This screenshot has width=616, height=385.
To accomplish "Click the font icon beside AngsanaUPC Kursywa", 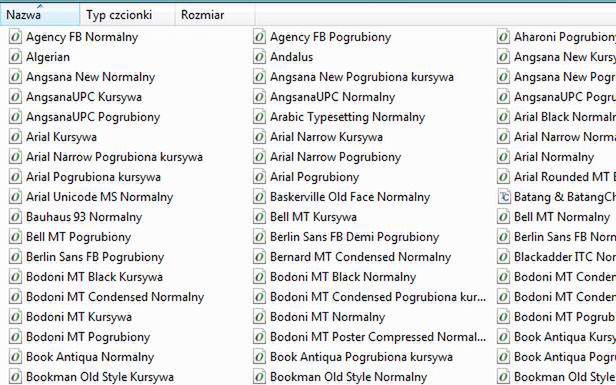I will tap(15, 97).
